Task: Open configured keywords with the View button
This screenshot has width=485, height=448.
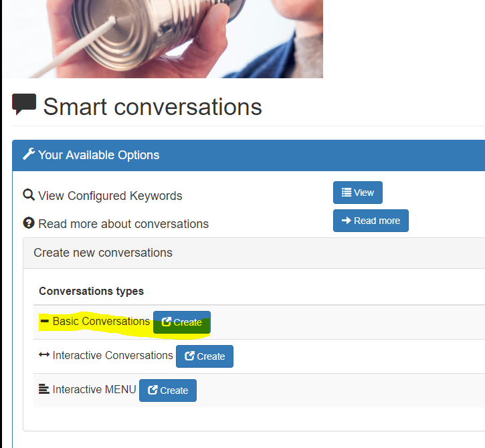Action: coord(358,193)
